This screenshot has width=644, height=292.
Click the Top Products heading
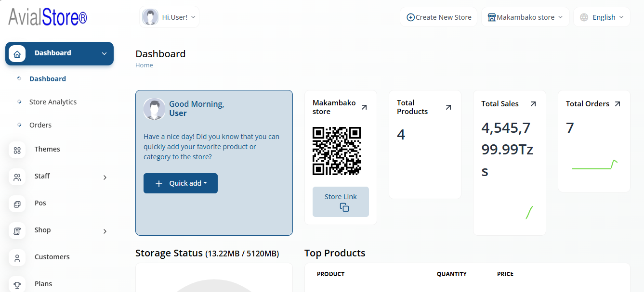[x=335, y=253]
